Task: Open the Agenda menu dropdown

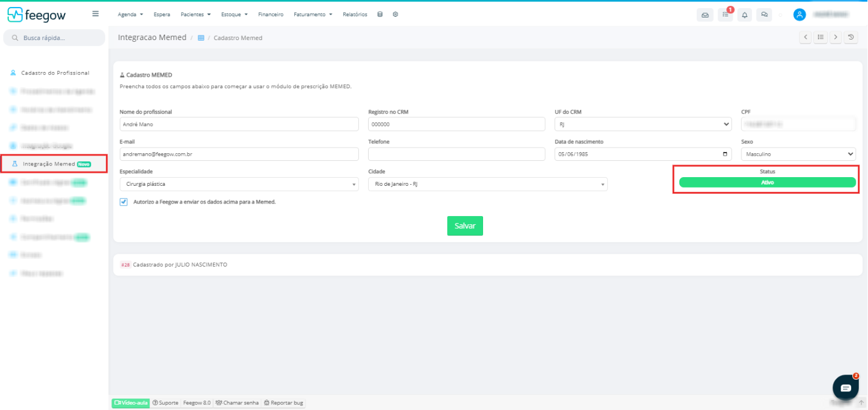Action: 130,15
